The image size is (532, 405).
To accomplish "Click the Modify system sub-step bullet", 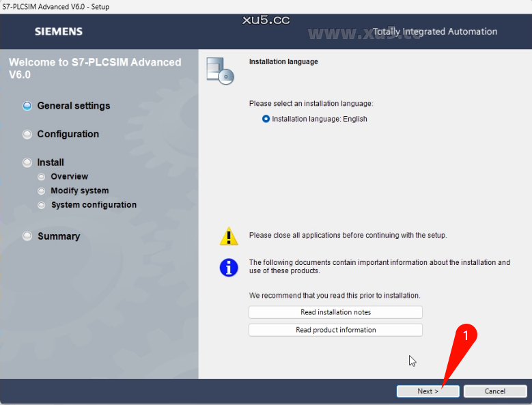I will (42, 191).
